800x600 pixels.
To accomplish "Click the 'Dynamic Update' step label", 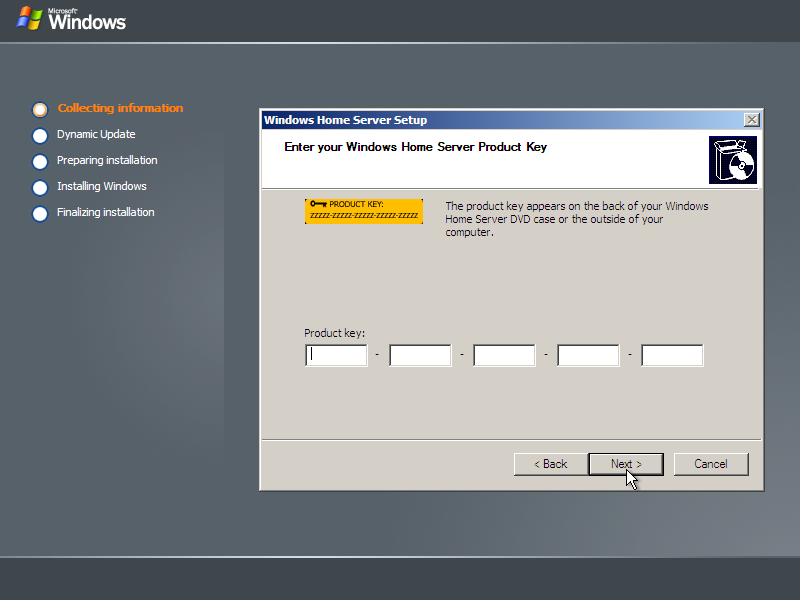I will coord(96,134).
